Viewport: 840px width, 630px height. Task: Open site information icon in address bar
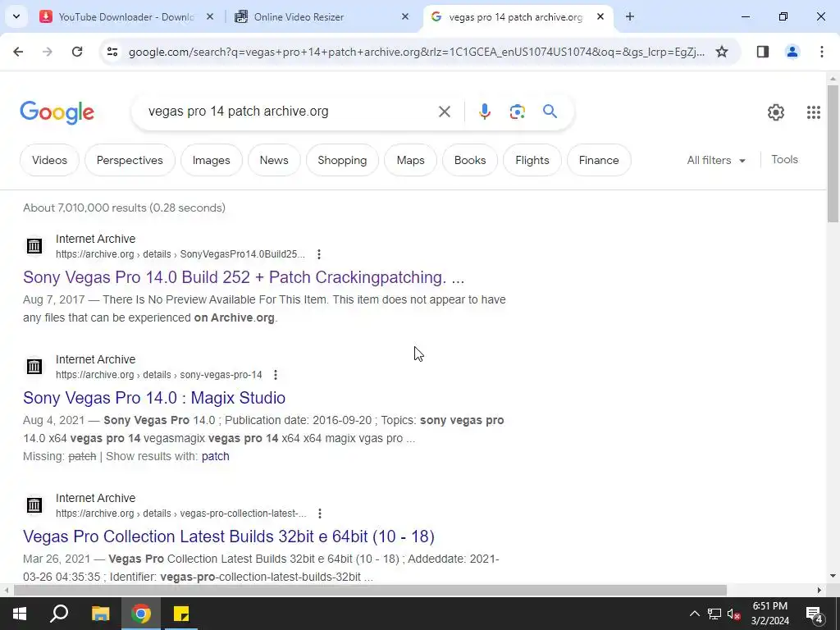(x=112, y=52)
